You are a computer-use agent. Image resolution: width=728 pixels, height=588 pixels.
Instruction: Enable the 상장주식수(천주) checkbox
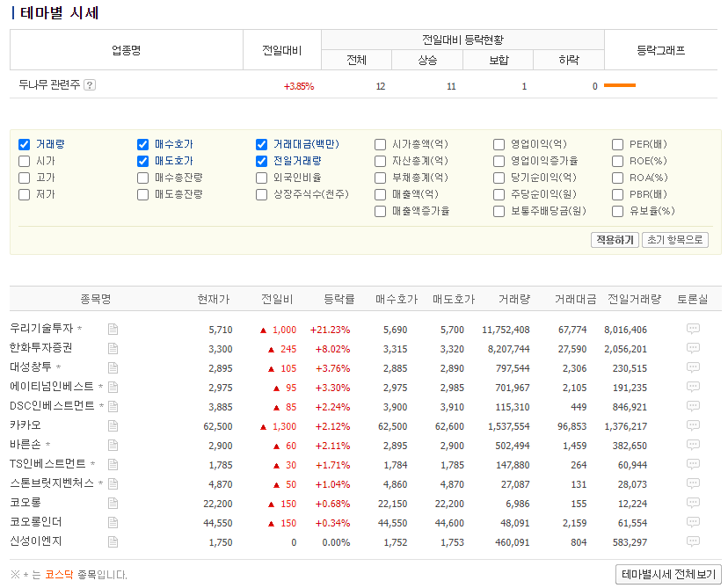click(261, 194)
